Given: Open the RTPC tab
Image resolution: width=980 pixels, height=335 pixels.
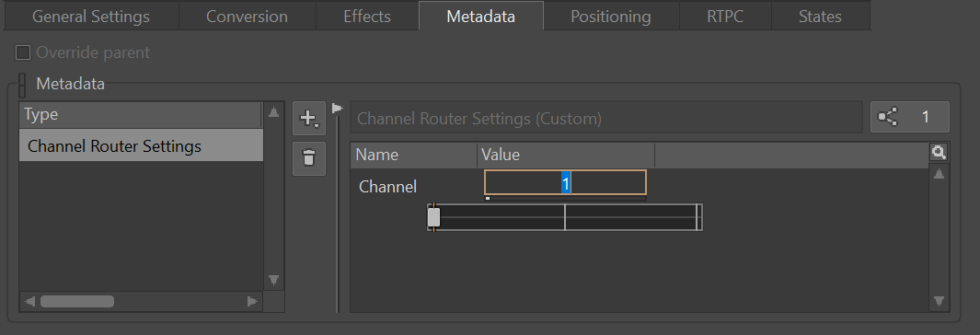Looking at the screenshot, I should tap(726, 17).
